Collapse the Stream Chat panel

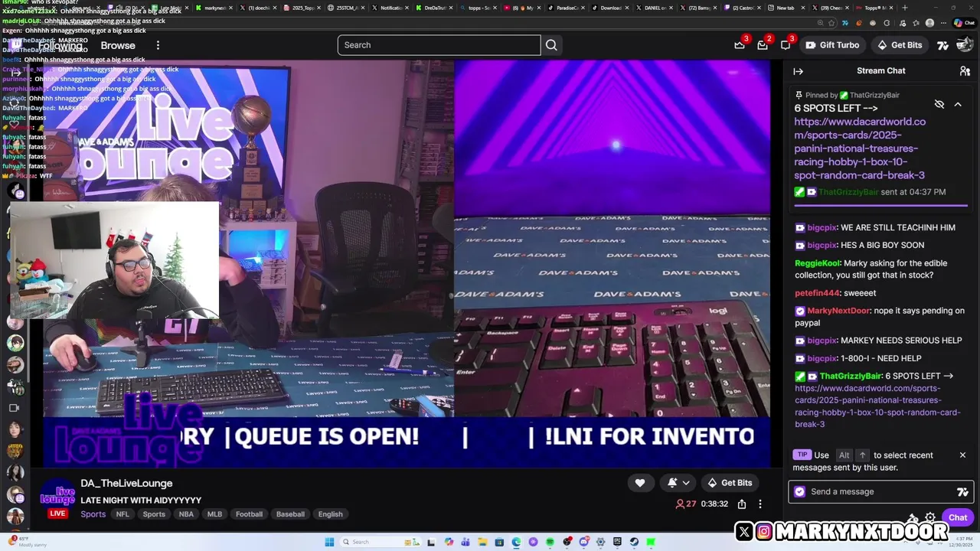point(798,71)
